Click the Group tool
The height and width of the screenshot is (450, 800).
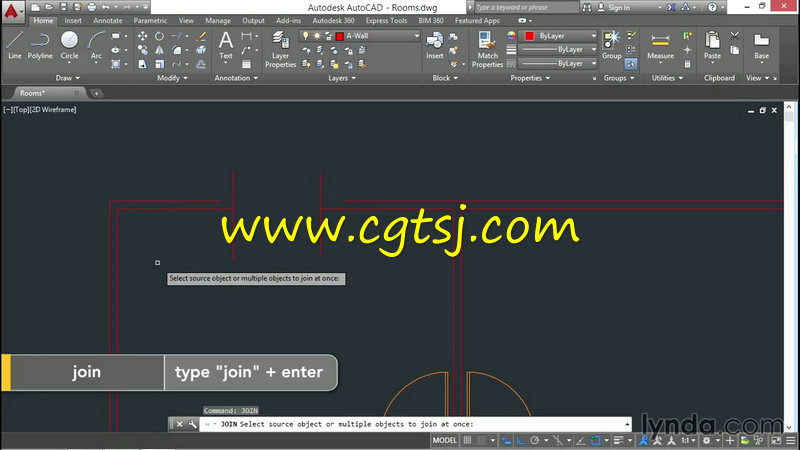click(611, 45)
